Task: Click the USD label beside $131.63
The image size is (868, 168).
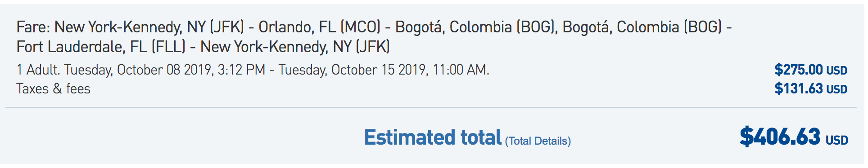Action: [837, 89]
